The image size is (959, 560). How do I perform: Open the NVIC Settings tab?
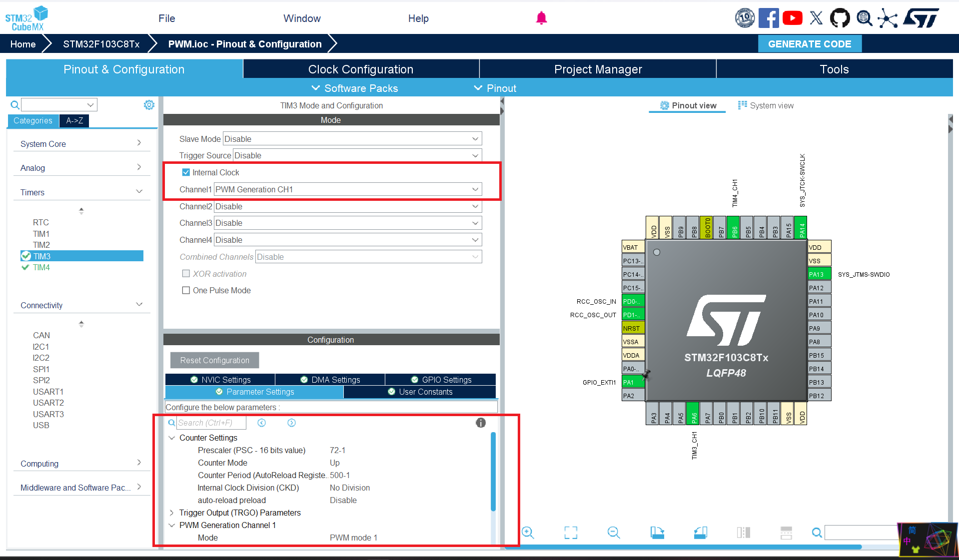tap(220, 380)
